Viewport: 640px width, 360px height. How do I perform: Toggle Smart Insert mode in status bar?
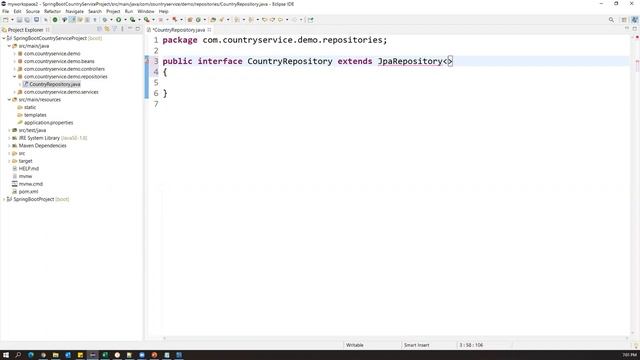[416, 345]
